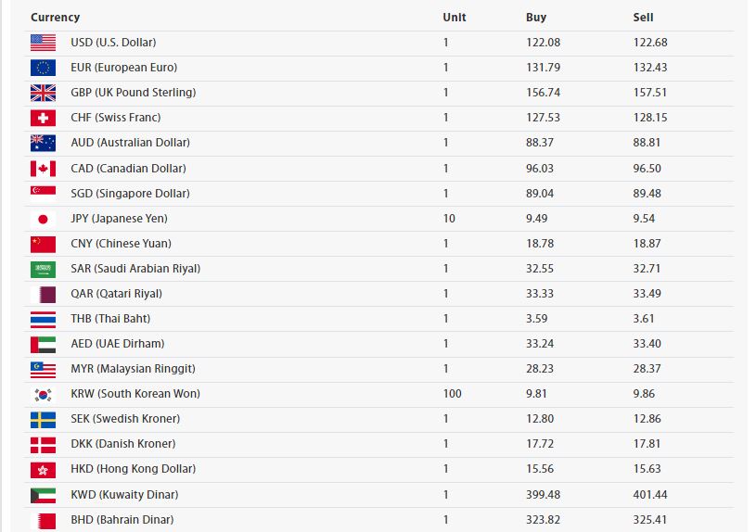Select the South Korean flag icon

(x=43, y=395)
